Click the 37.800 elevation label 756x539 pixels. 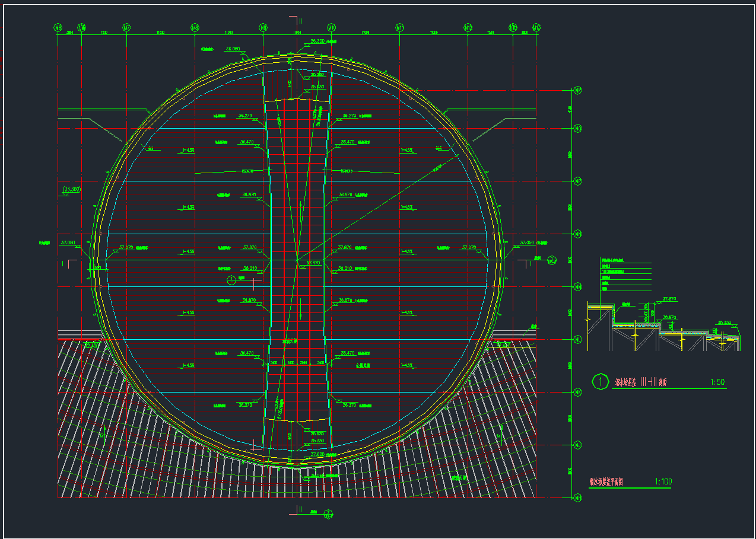point(317,454)
